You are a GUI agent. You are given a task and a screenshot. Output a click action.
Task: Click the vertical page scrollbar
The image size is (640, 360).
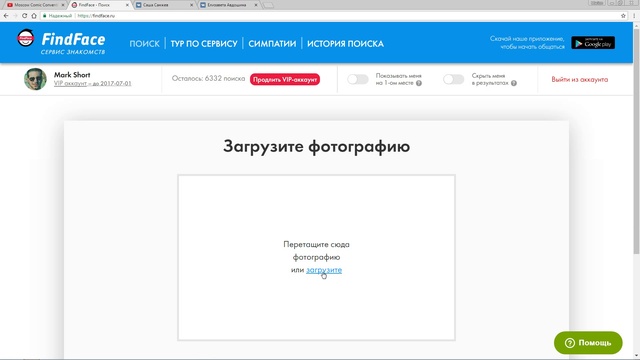pos(636,141)
